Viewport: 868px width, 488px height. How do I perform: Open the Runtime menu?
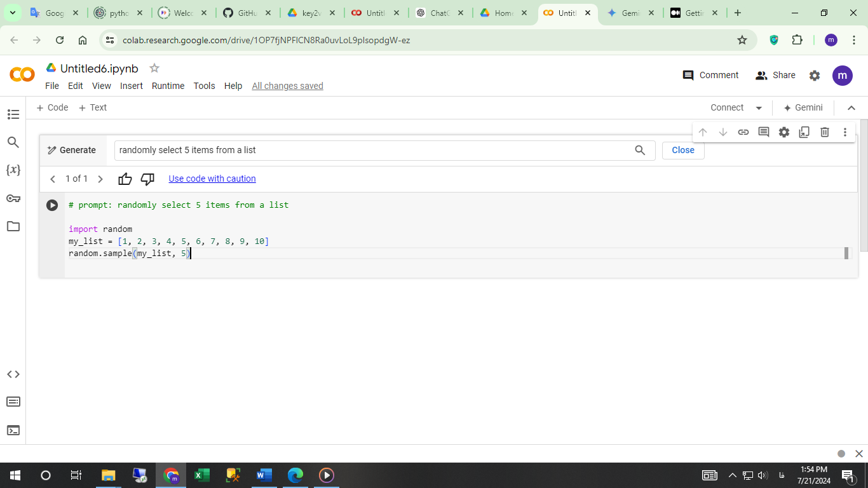tap(168, 86)
